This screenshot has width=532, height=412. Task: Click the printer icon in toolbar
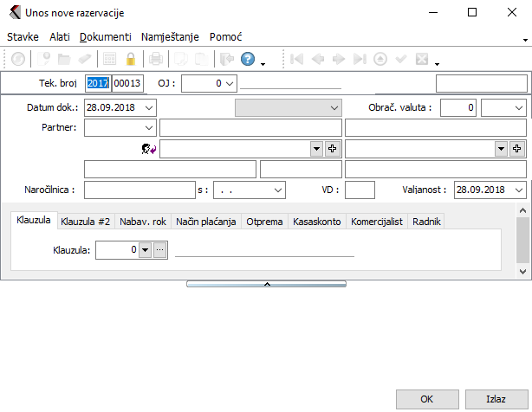tap(155, 60)
